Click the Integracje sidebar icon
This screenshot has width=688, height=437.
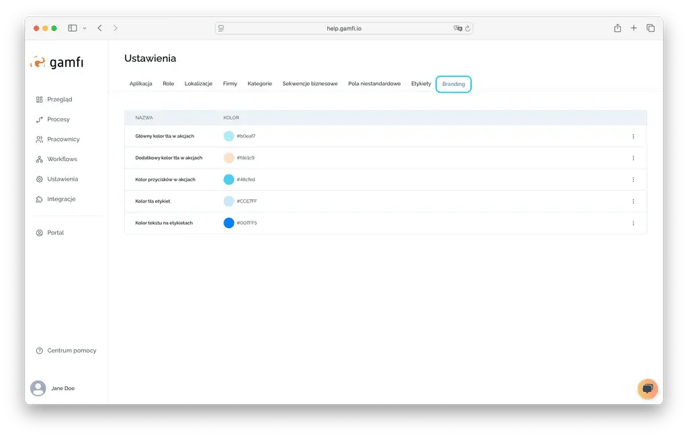click(x=39, y=199)
